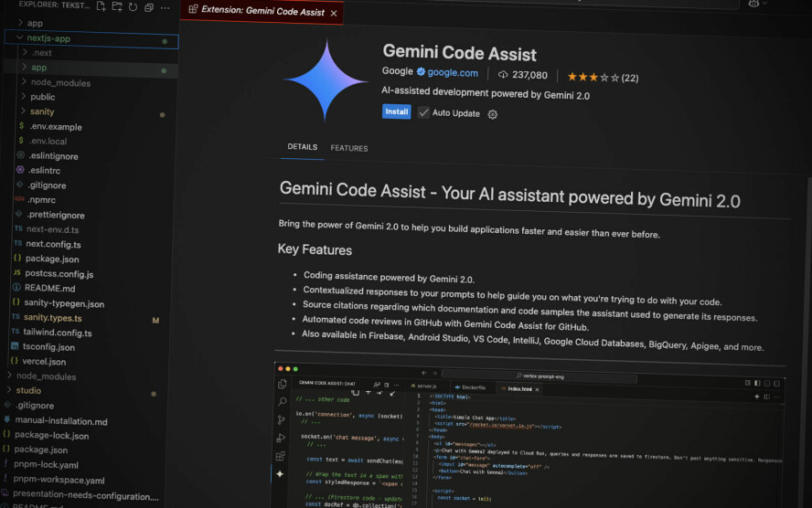
Task: Click the New Folder icon in Explorer header
Action: pyautogui.click(x=117, y=6)
